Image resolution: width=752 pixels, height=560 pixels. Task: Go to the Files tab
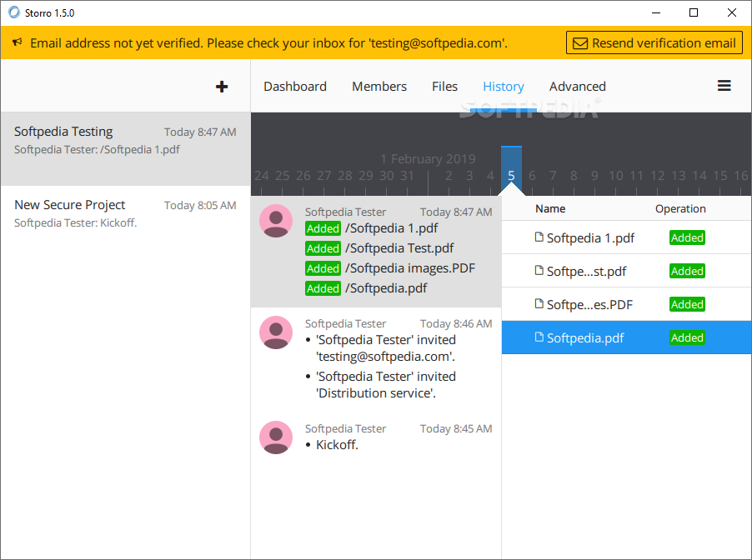tap(444, 87)
